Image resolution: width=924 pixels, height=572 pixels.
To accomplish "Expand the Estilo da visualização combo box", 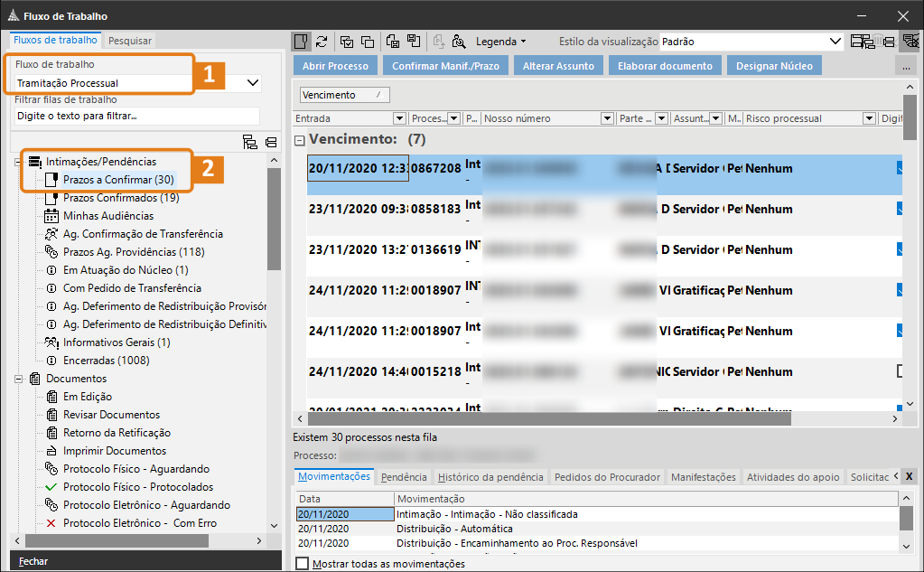I will pos(835,42).
